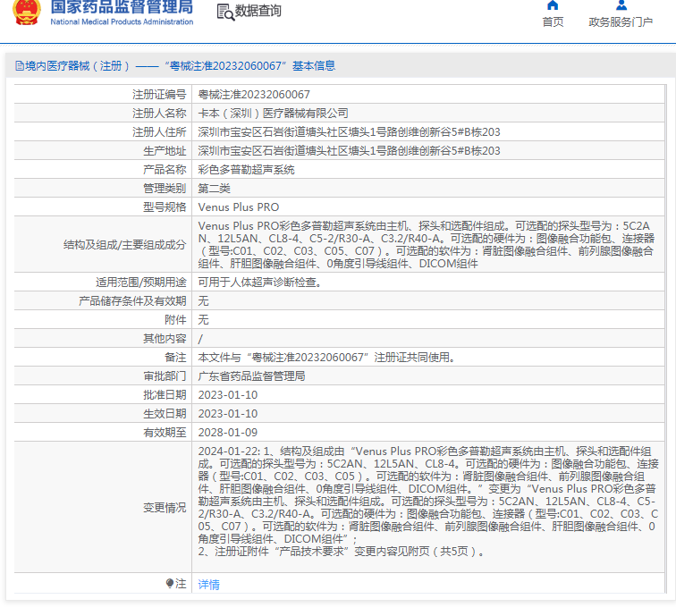The height and width of the screenshot is (616, 676).
Task: Click the bulb icon beside 注
Action: (170, 583)
